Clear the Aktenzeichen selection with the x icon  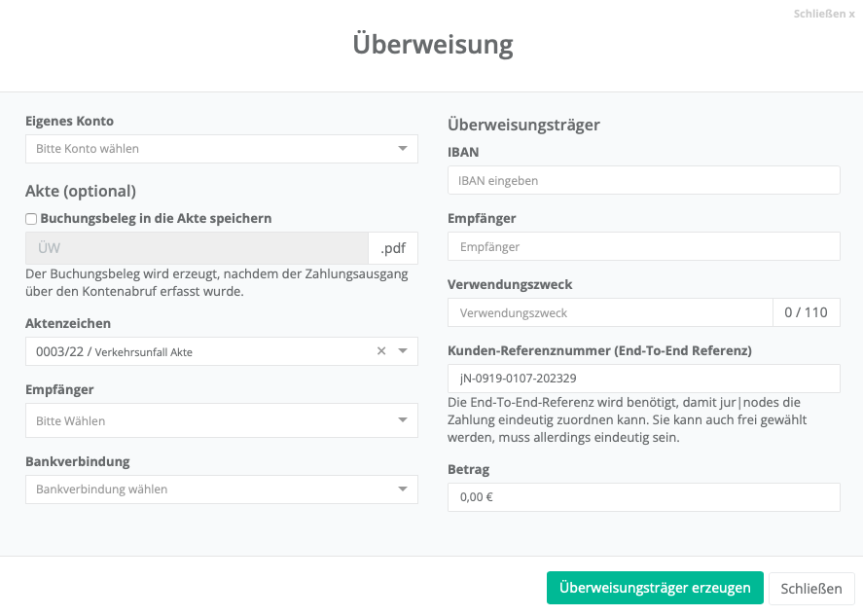[381, 351]
